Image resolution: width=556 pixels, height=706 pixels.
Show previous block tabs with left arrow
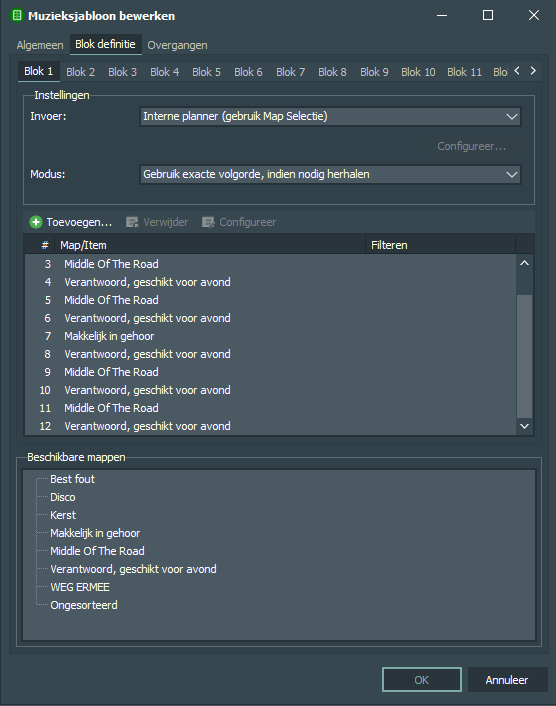(x=517, y=71)
